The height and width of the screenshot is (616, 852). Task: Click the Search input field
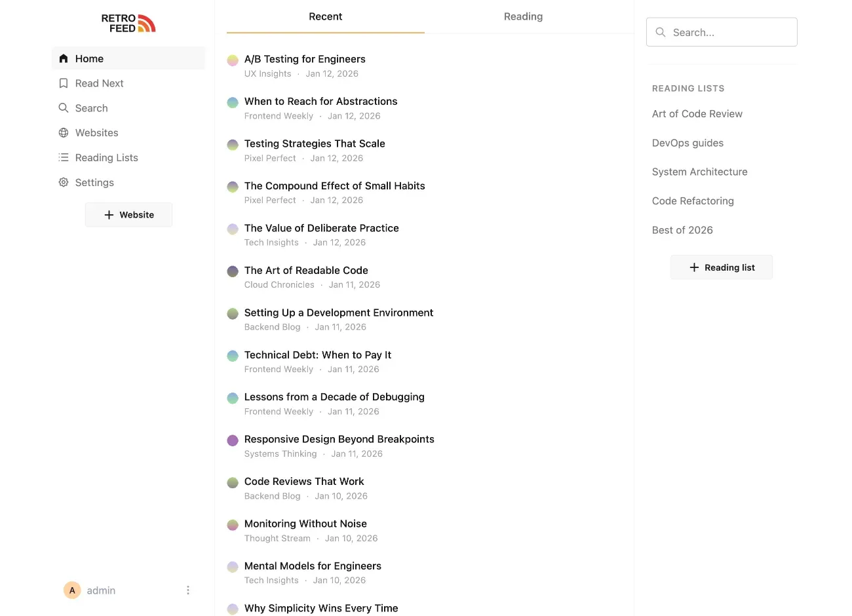[721, 31]
